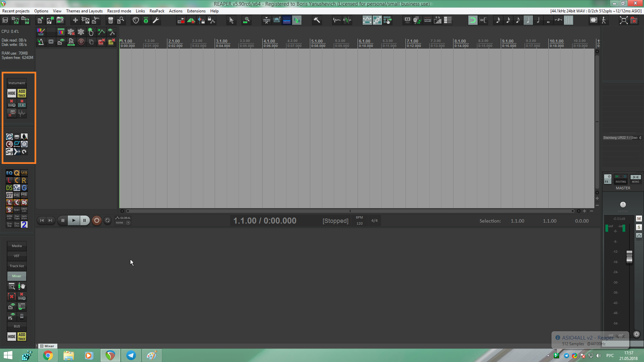Toggle the master track mute button
The height and width of the screenshot is (362, 644).
coord(639,219)
